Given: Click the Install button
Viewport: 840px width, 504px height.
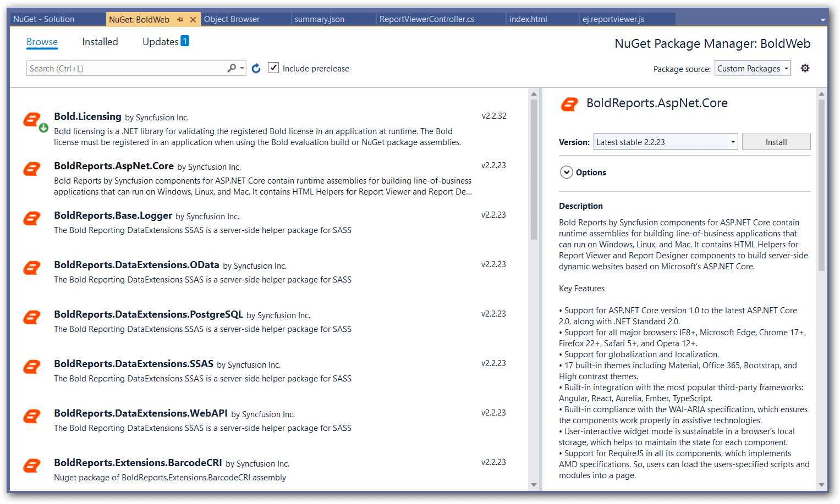Looking at the screenshot, I should coord(776,142).
